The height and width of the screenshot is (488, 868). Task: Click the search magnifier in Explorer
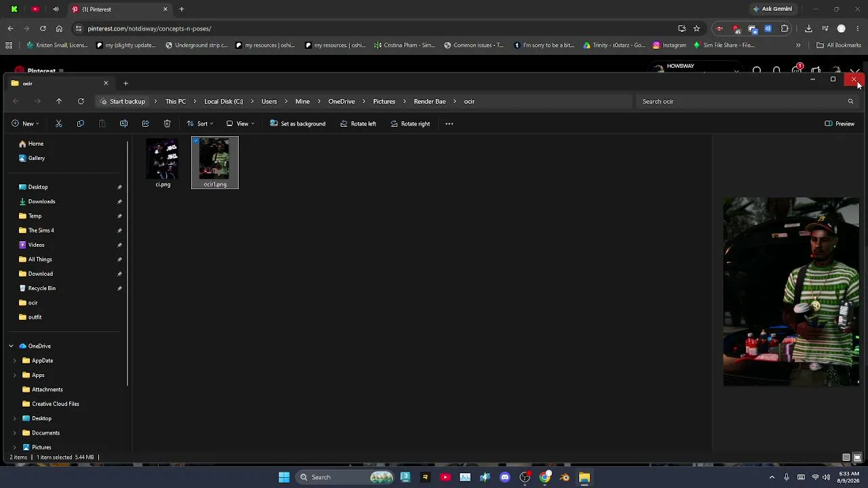850,101
